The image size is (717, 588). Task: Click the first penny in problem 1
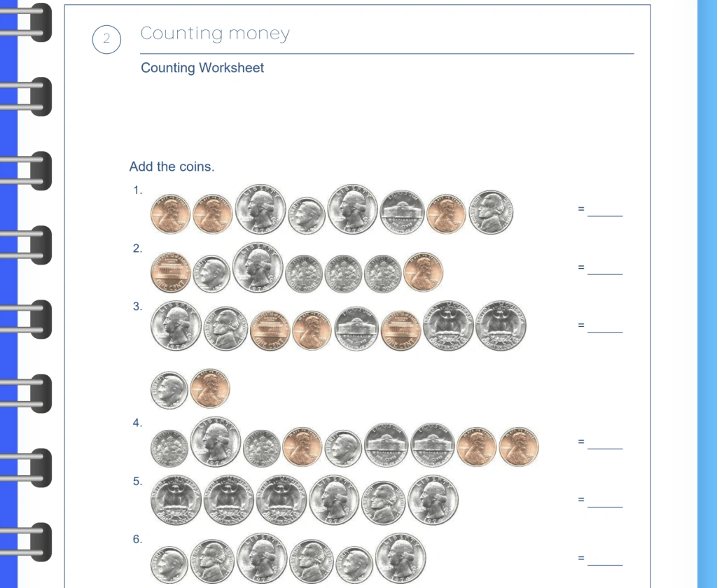tap(170, 214)
